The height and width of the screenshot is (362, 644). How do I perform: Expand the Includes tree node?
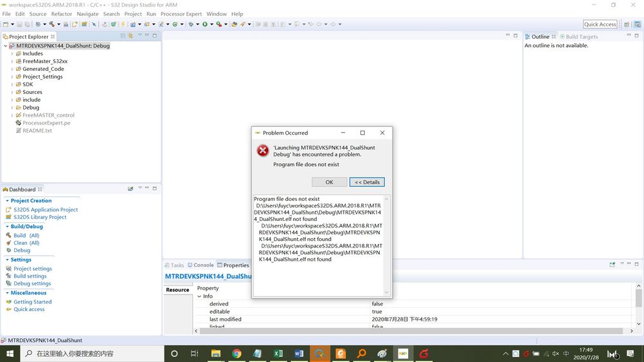click(12, 53)
